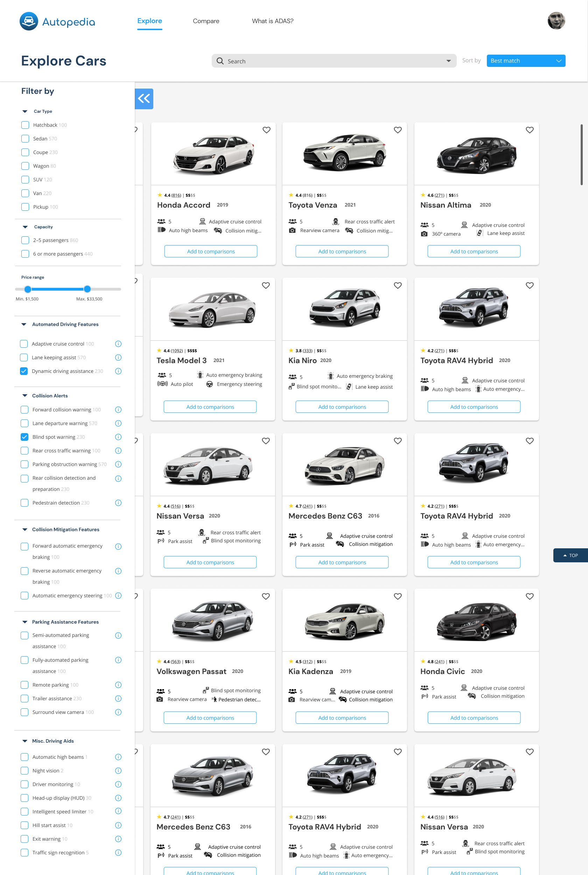588x875 pixels.
Task: Add Honda Accord to comparisons
Action: click(211, 251)
